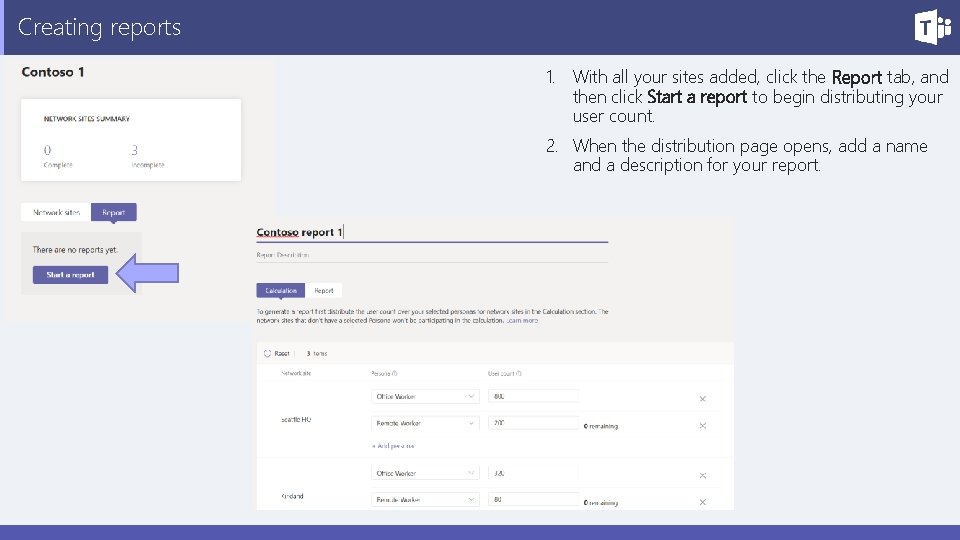Click the Network site column header
This screenshot has height=540, width=960.
click(296, 373)
